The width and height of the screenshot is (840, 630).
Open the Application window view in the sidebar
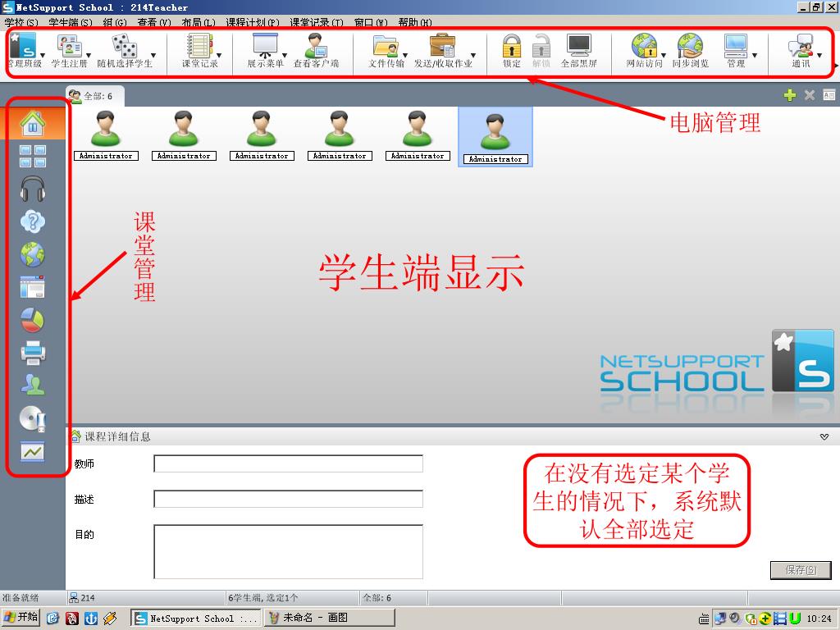(33, 287)
